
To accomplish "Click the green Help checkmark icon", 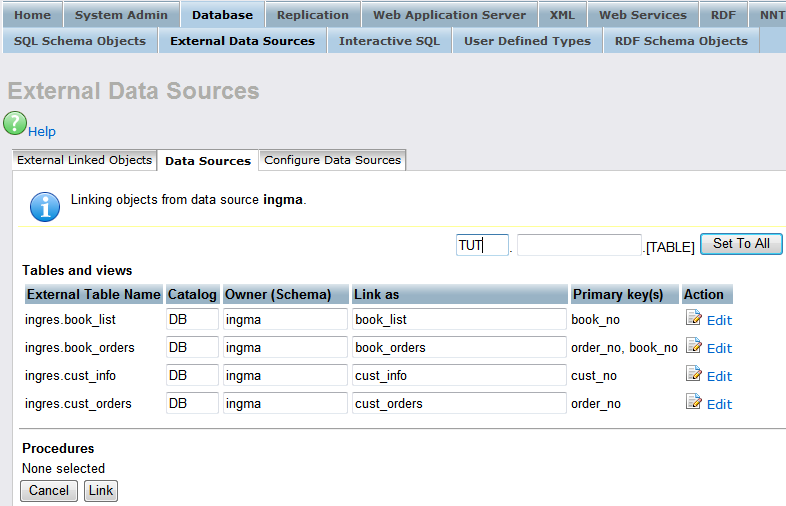I will click(15, 124).
